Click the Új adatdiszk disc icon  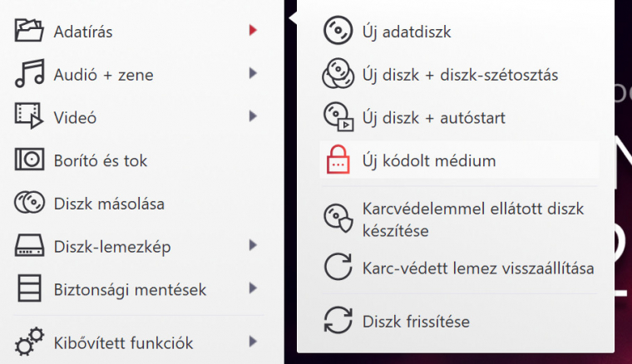[337, 32]
